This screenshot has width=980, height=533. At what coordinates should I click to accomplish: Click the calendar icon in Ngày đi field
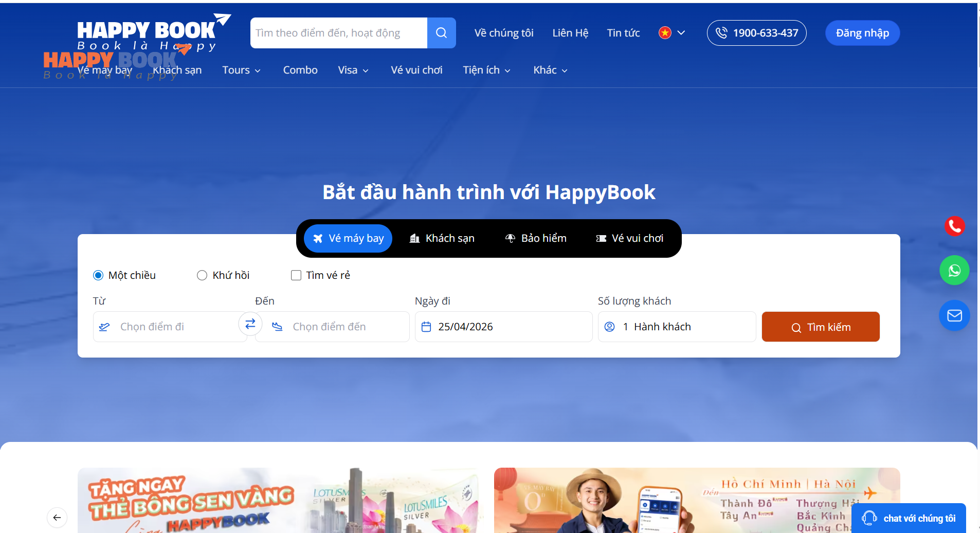tap(427, 326)
